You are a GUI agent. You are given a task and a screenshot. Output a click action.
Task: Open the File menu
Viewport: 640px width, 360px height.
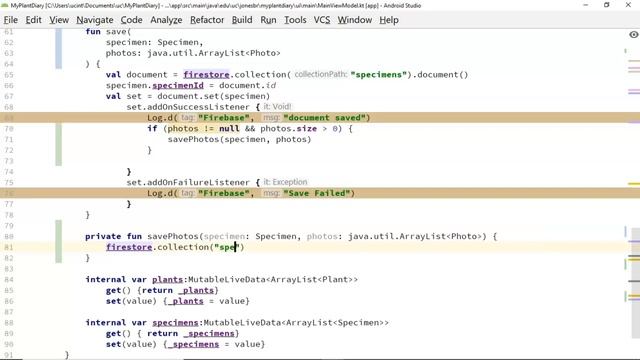pyautogui.click(x=11, y=20)
